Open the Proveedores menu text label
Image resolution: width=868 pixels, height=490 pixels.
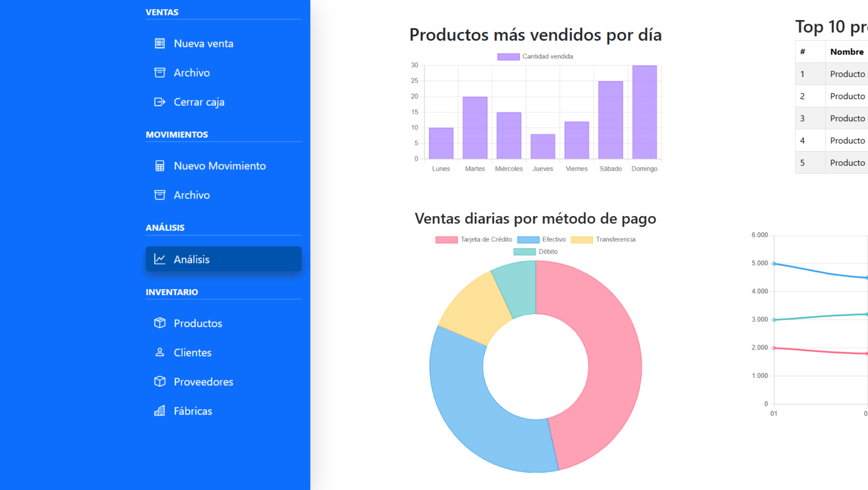pos(203,382)
